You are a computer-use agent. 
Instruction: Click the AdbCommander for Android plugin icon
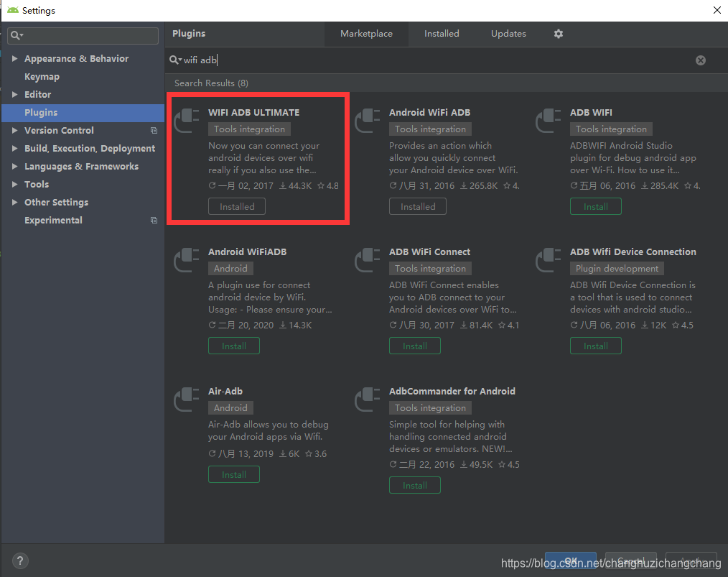coord(368,400)
